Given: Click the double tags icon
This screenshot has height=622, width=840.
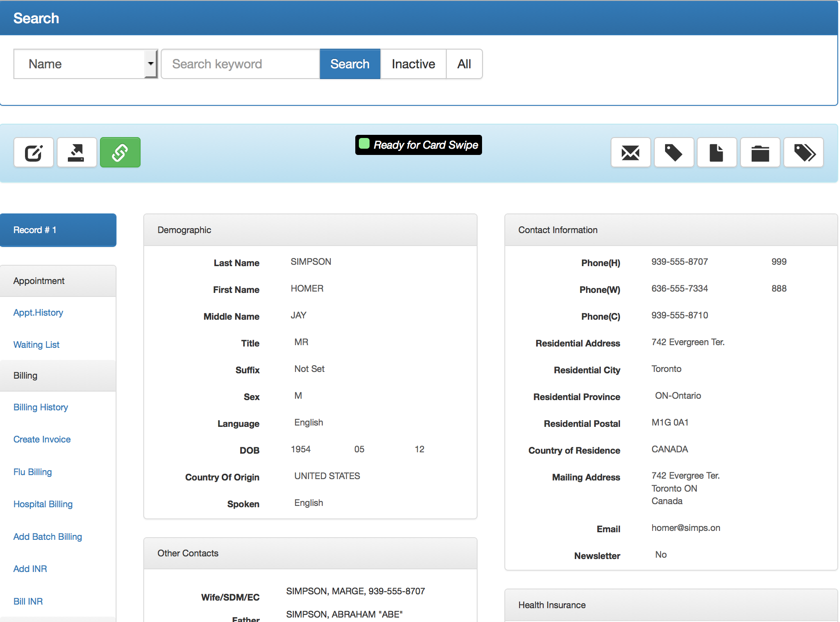Looking at the screenshot, I should pos(803,153).
